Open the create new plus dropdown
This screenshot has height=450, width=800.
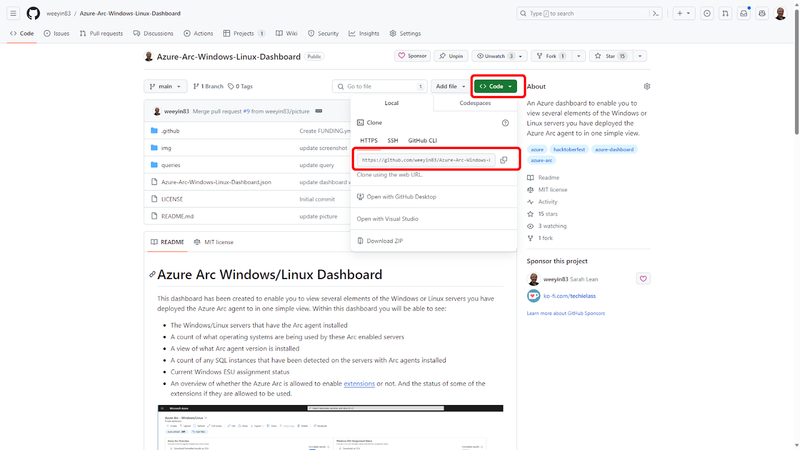click(x=684, y=13)
